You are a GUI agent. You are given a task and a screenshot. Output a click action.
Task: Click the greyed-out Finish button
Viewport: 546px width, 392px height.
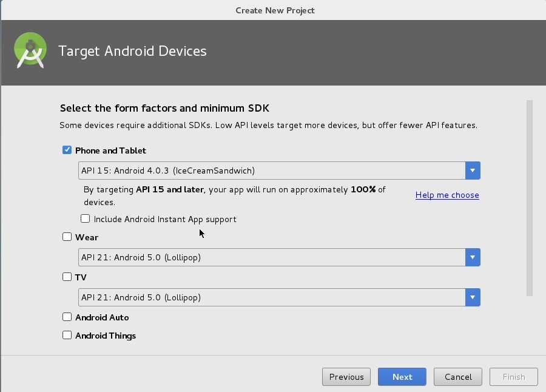tap(513, 377)
